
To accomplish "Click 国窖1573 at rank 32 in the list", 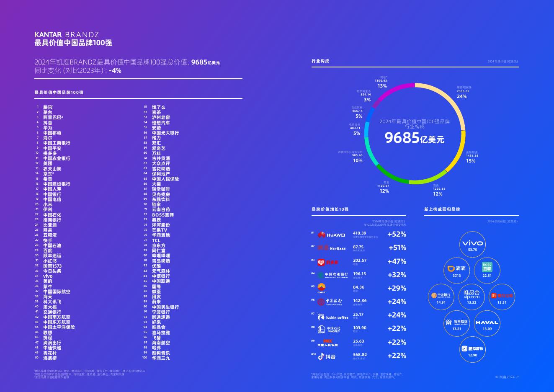I will (52, 266).
